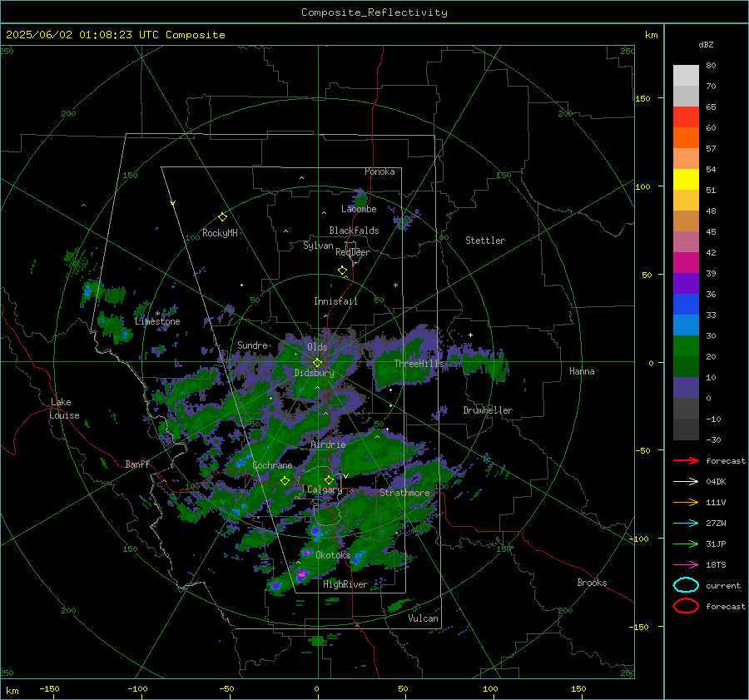Click the Calgary city label
Image resolution: width=749 pixels, height=700 pixels.
point(325,489)
